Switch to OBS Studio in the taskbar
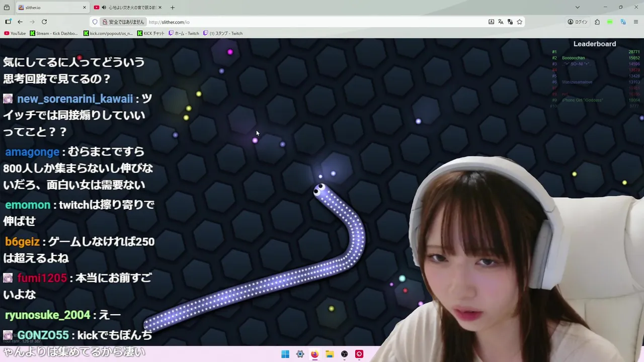Image resolution: width=644 pixels, height=362 pixels. 344,354
